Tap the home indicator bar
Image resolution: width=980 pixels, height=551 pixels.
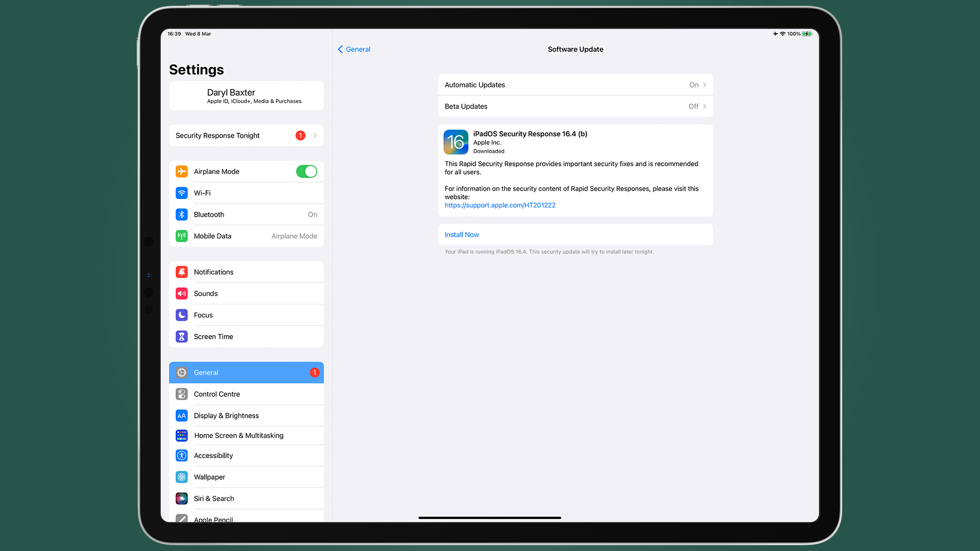pos(489,517)
